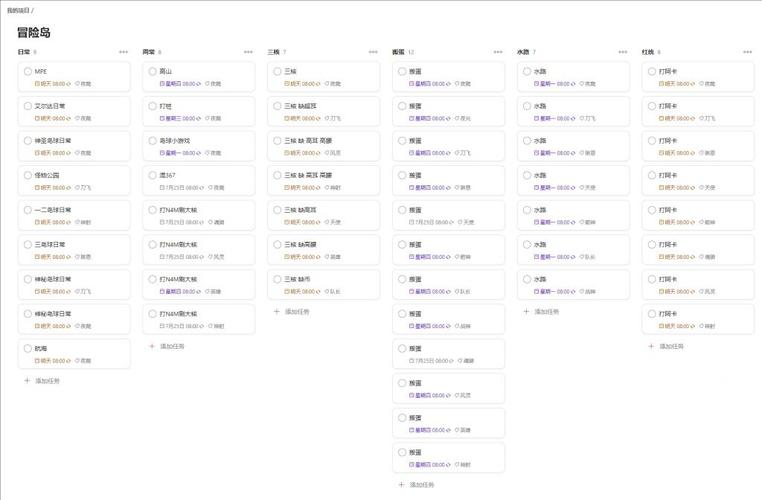Add a task to the last column
762x500 pixels.
pos(666,346)
